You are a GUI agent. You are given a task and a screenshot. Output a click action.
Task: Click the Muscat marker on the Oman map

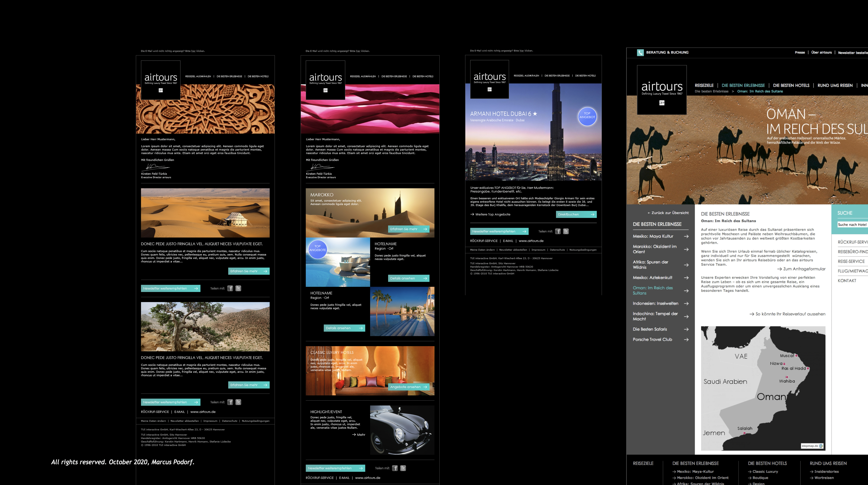tap(796, 356)
